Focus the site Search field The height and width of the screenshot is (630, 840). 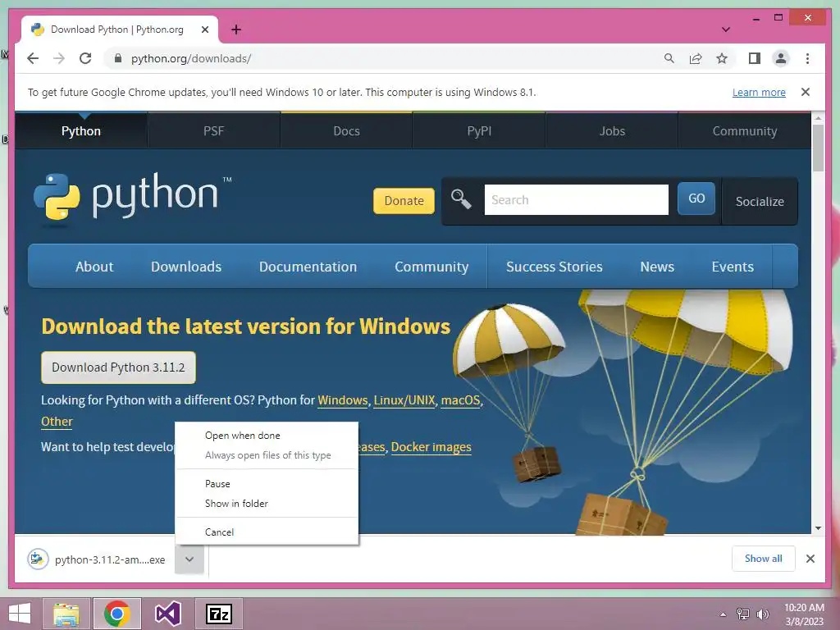577,200
